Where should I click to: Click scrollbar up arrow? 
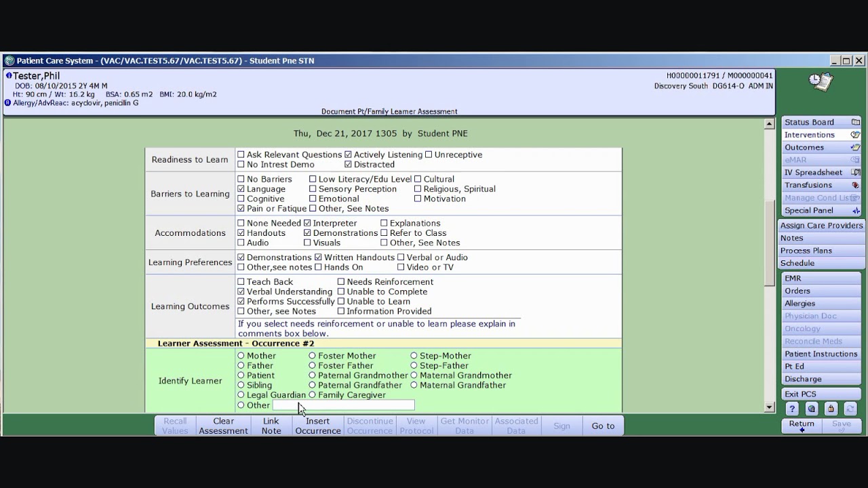coord(769,124)
